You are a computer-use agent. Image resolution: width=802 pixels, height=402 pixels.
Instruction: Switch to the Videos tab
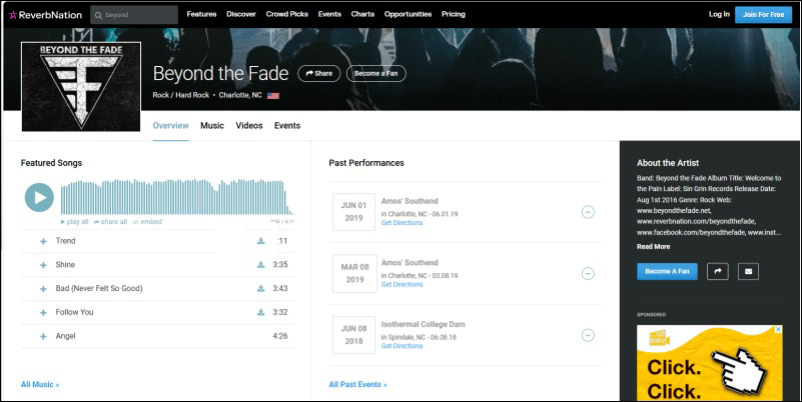(x=249, y=126)
